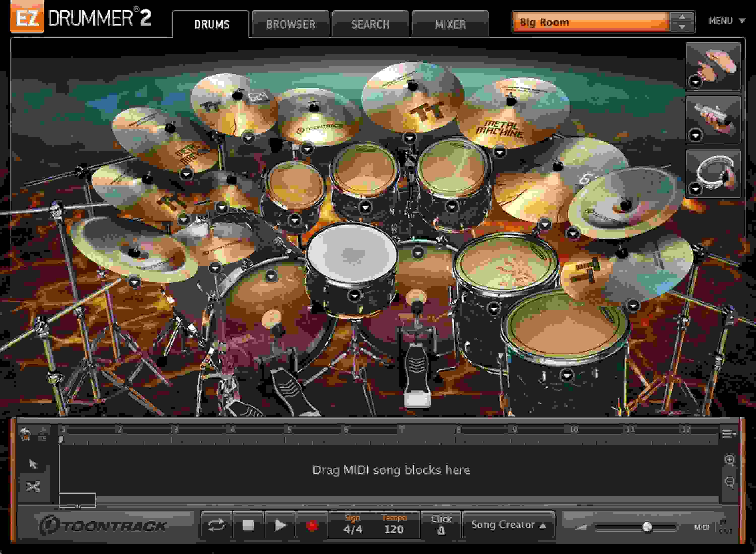Open the BROWSER tab
Viewport: 756px width, 554px height.
(291, 24)
